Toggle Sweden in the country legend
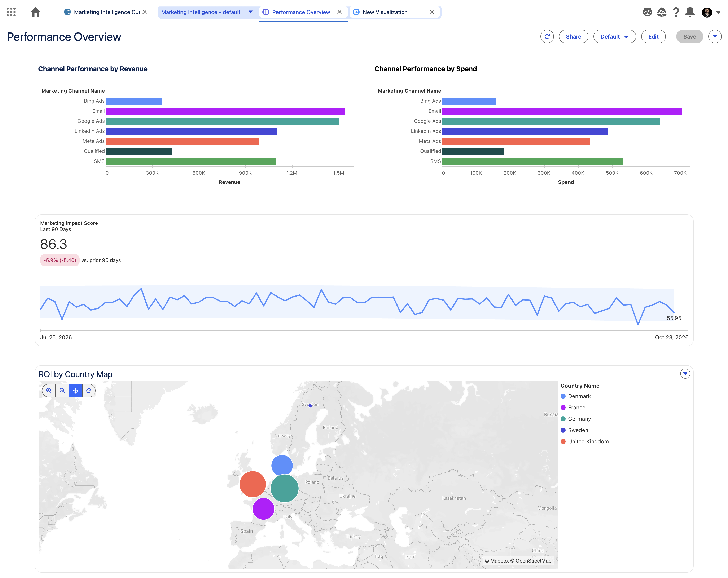This screenshot has height=578, width=728. point(574,430)
